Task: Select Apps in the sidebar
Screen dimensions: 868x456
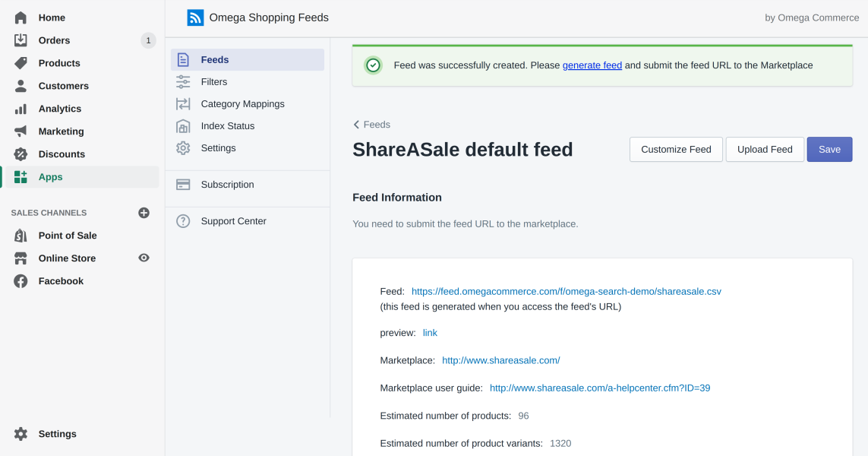Action: point(82,177)
